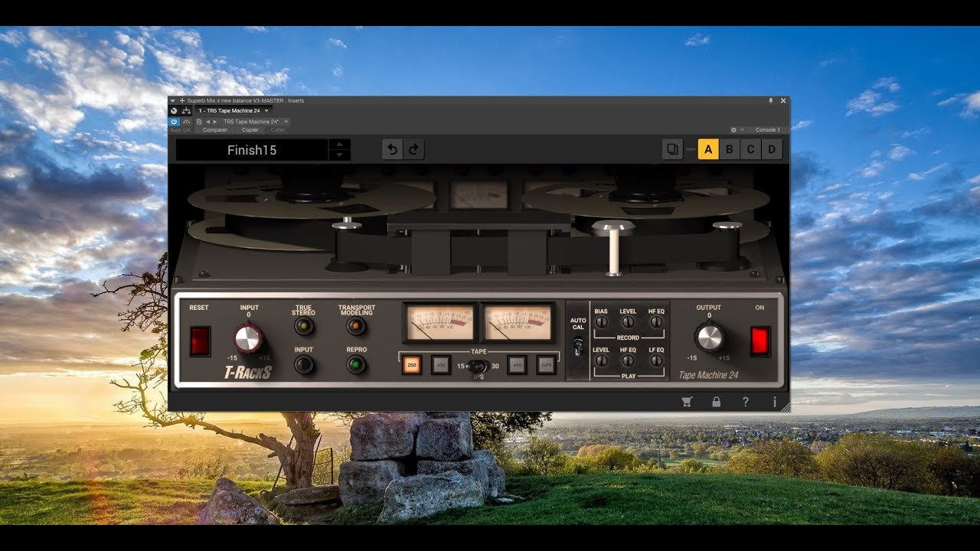Open the Finish15 preset name field
Viewport: 980px width, 551px height.
pyautogui.click(x=252, y=150)
